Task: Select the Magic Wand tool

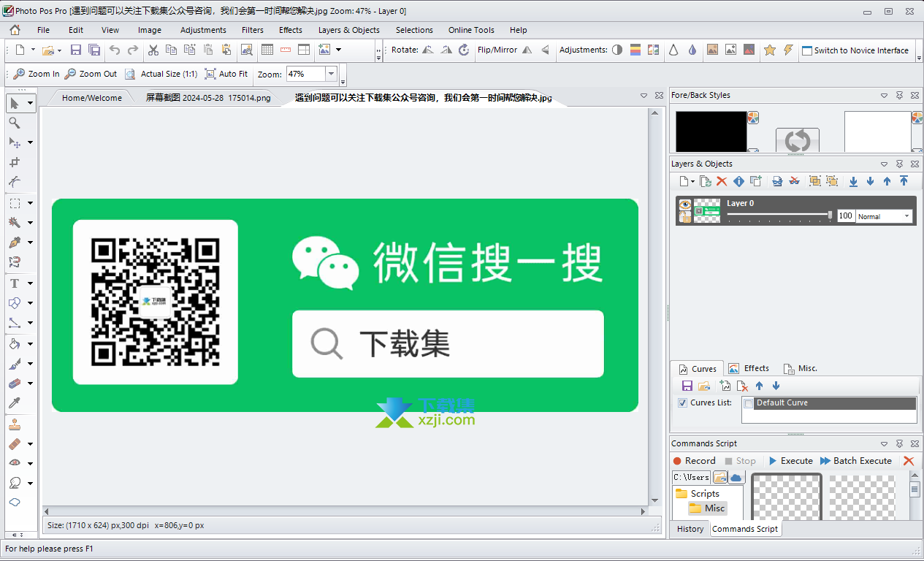Action: point(14,222)
